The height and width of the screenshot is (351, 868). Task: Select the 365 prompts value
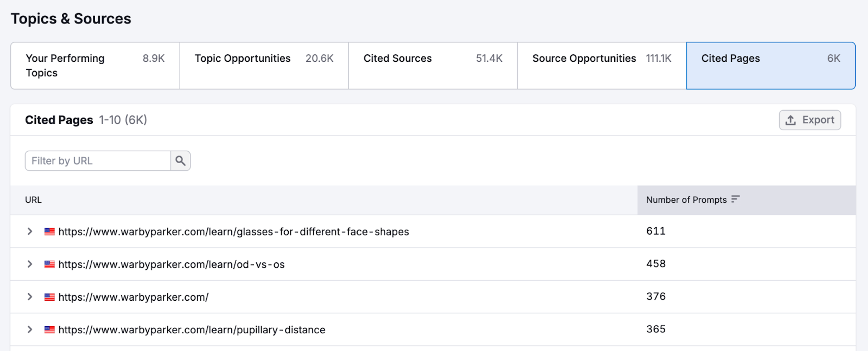coord(656,329)
